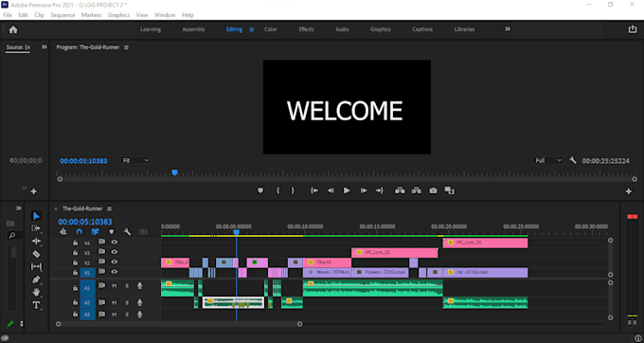
Task: Select the IPC_Lyric_01 clip
Action: tap(486, 243)
